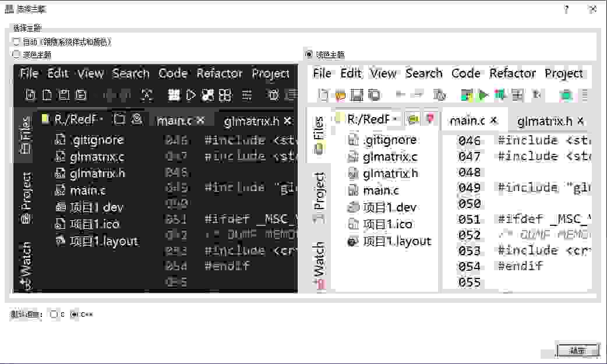Screen dimensions: 607x364
Task: Click the light theme preview image
Action: click(x=449, y=179)
